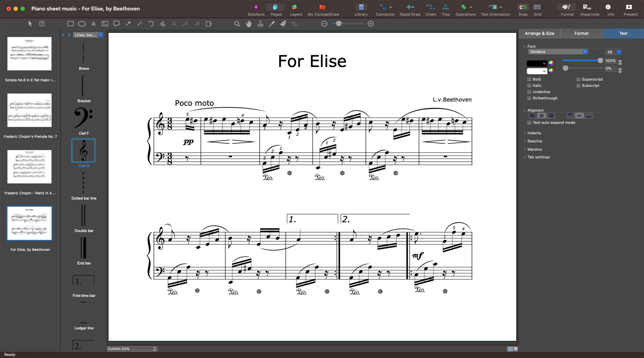Align text left

click(532, 115)
